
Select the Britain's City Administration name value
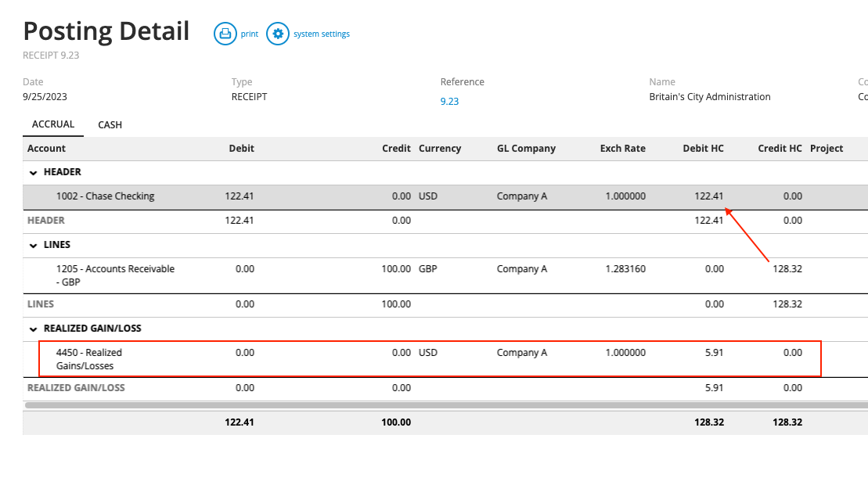tap(708, 96)
